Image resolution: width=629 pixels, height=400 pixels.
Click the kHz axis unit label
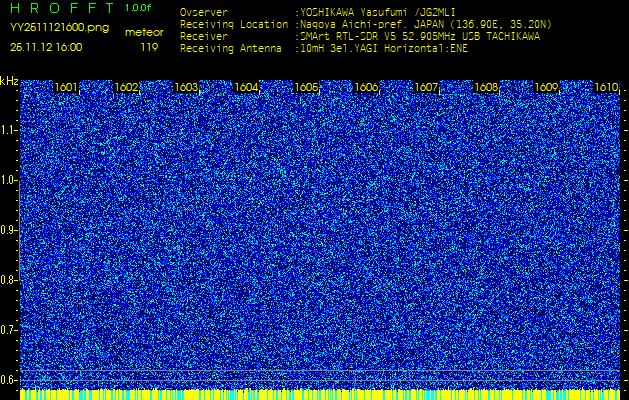[9, 81]
